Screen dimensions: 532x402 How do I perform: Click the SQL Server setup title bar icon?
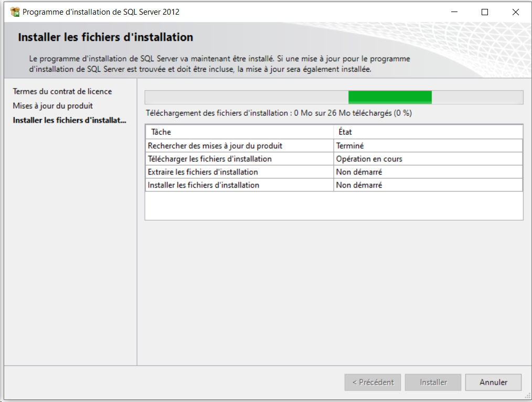tap(15, 12)
